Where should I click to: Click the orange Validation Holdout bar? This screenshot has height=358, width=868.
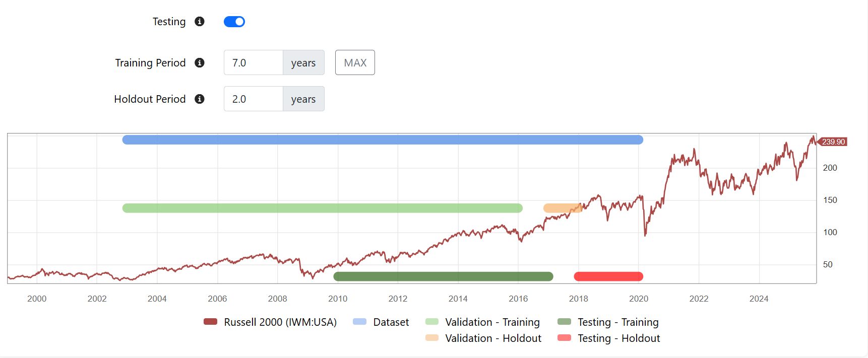pos(562,208)
